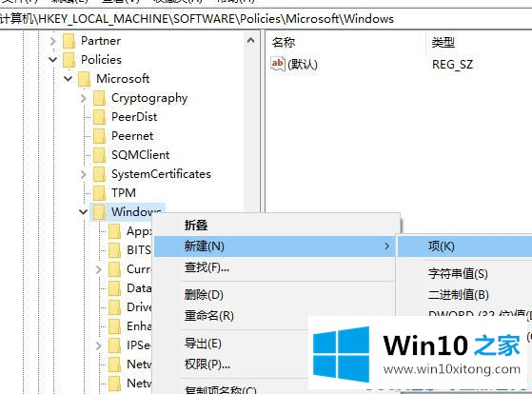Click the TPM folder icon

(99, 193)
